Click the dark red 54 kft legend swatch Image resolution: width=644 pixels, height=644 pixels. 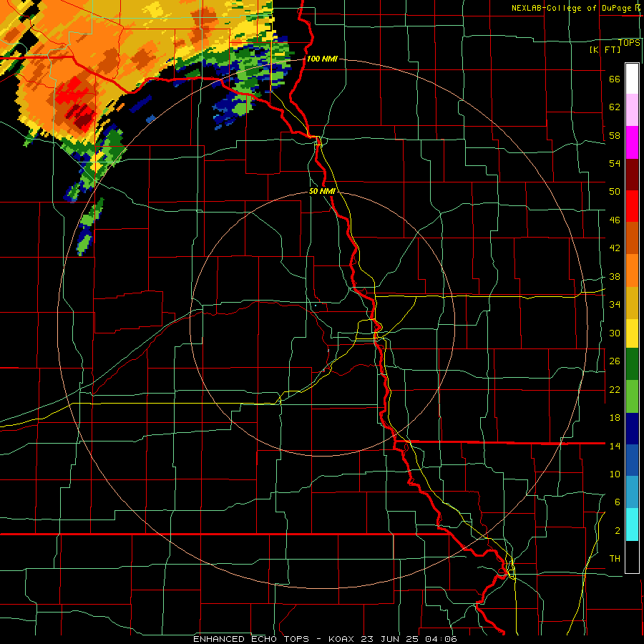coord(632,174)
